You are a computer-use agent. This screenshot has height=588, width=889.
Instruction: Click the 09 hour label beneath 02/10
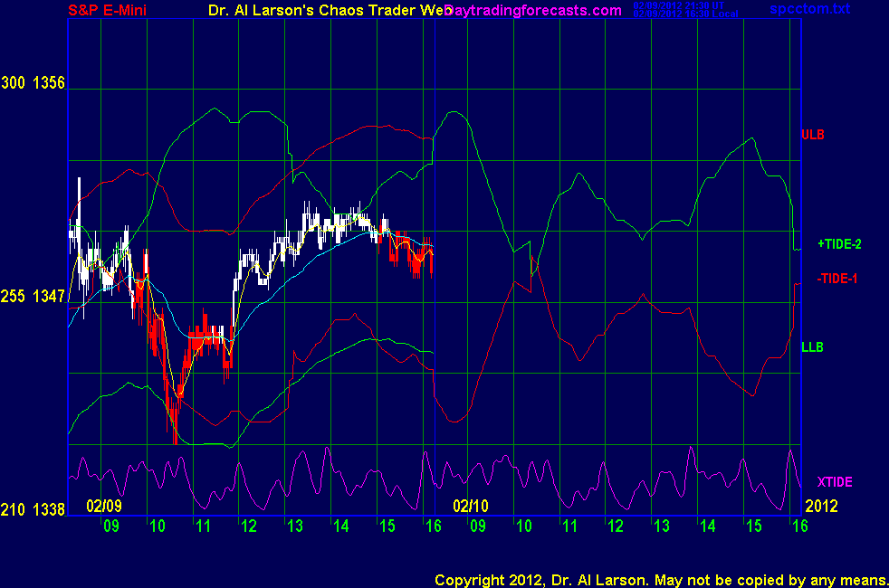pyautogui.click(x=478, y=526)
